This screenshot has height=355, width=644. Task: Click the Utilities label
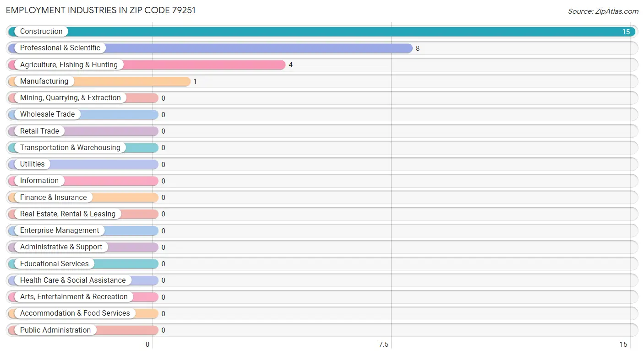click(x=33, y=164)
